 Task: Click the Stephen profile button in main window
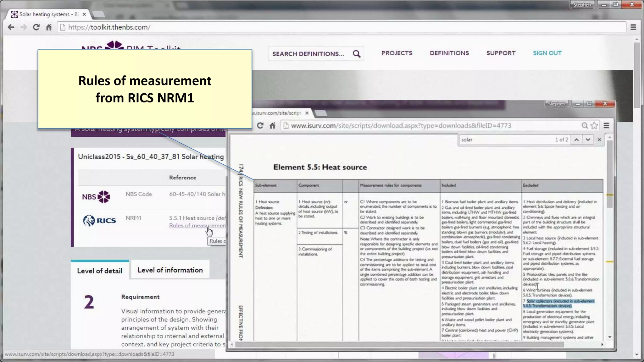582,5
